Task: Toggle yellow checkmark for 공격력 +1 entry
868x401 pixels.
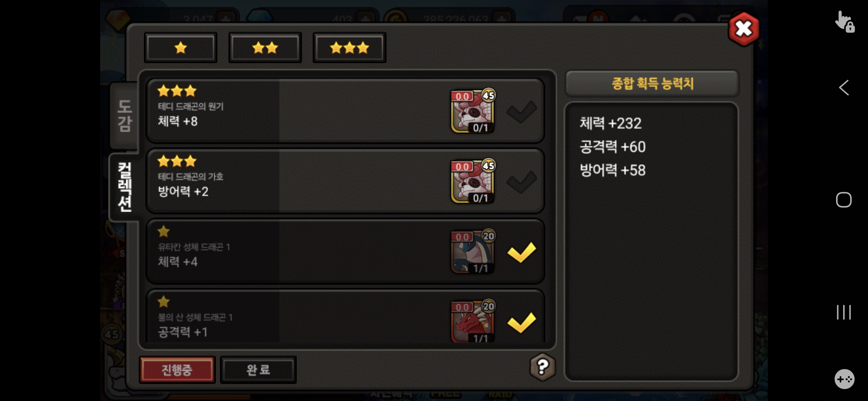Action: 522,322
